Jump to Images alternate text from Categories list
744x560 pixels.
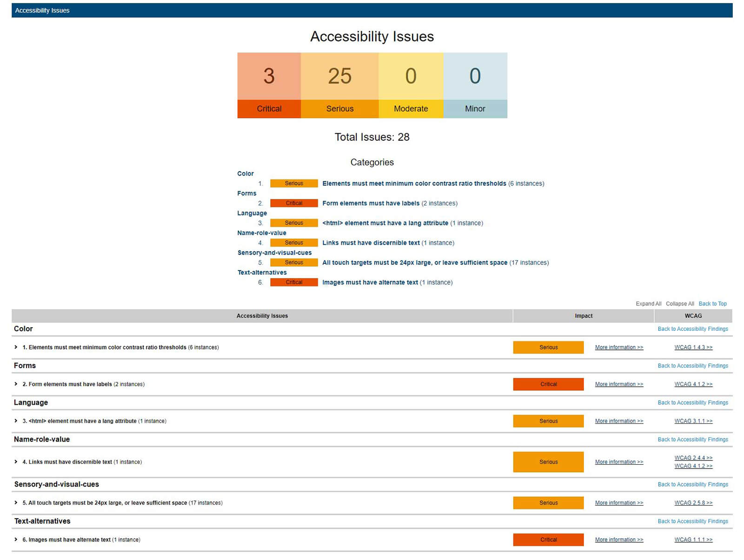(x=370, y=283)
